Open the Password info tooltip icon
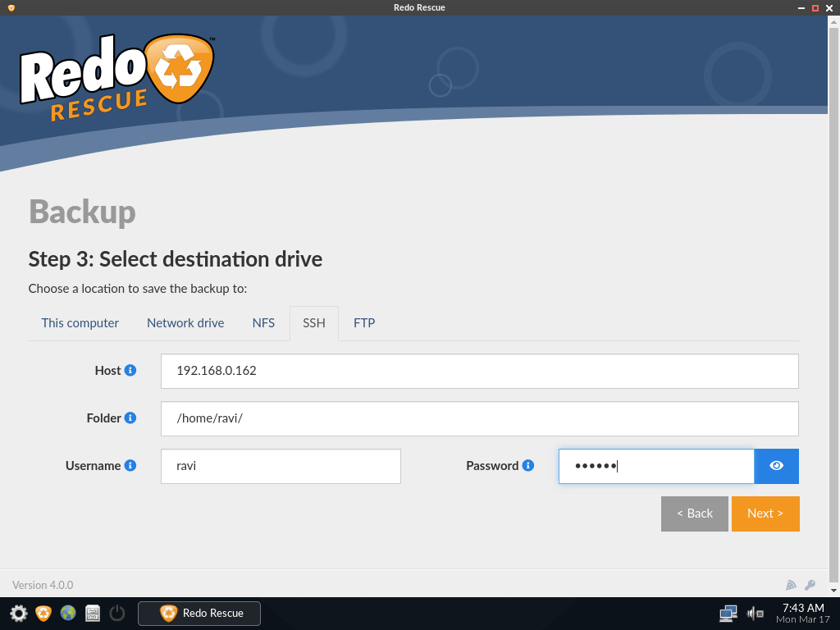The width and height of the screenshot is (840, 630). (527, 465)
